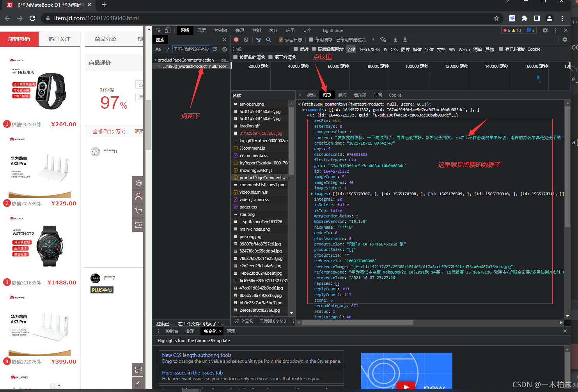The width and height of the screenshot is (578, 392).
Task: Open DevTools customize three-dot menu
Action: [555, 30]
